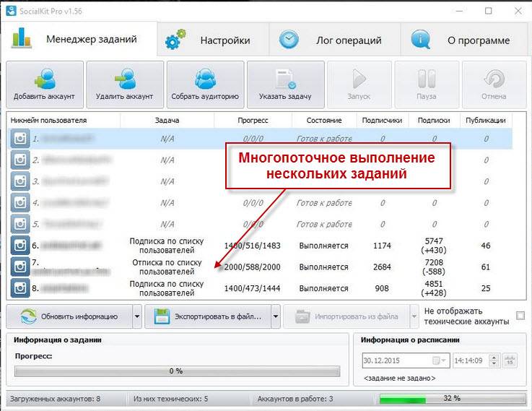Click the time stepper arrows next to 14:14:09
The image size is (532, 411).
[494, 360]
